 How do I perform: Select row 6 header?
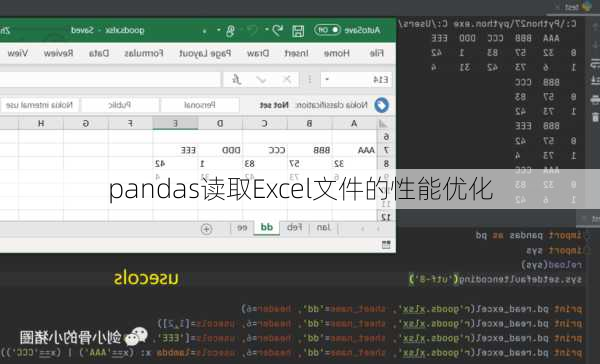pyautogui.click(x=386, y=137)
